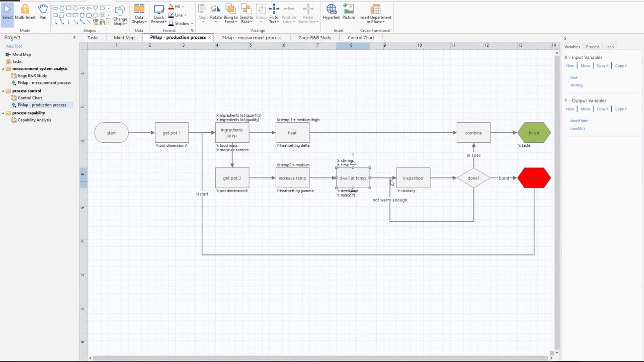Open the Lean panel tab
The image size is (644, 362).
(x=609, y=47)
